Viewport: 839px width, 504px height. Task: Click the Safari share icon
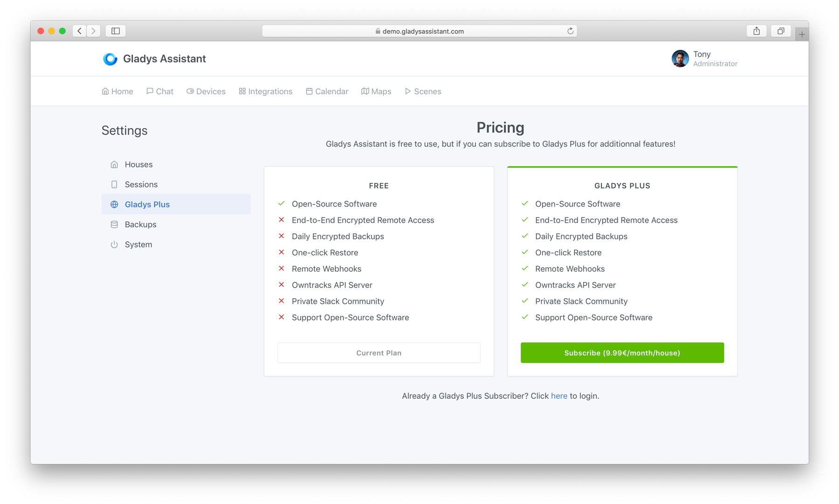(x=756, y=31)
